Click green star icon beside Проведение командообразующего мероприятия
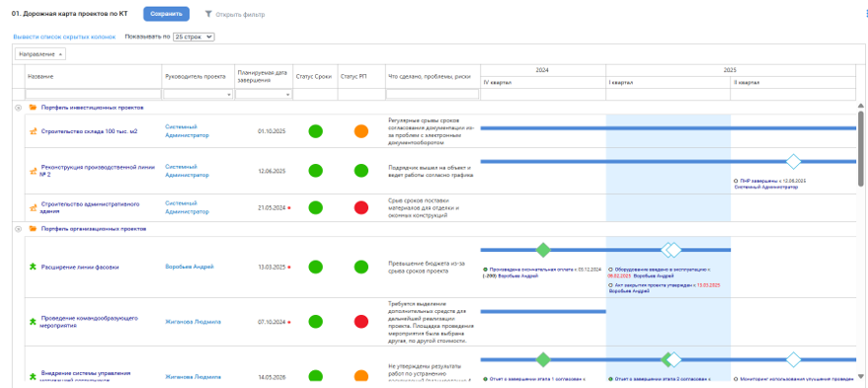This screenshot has width=868, height=388. 33,322
